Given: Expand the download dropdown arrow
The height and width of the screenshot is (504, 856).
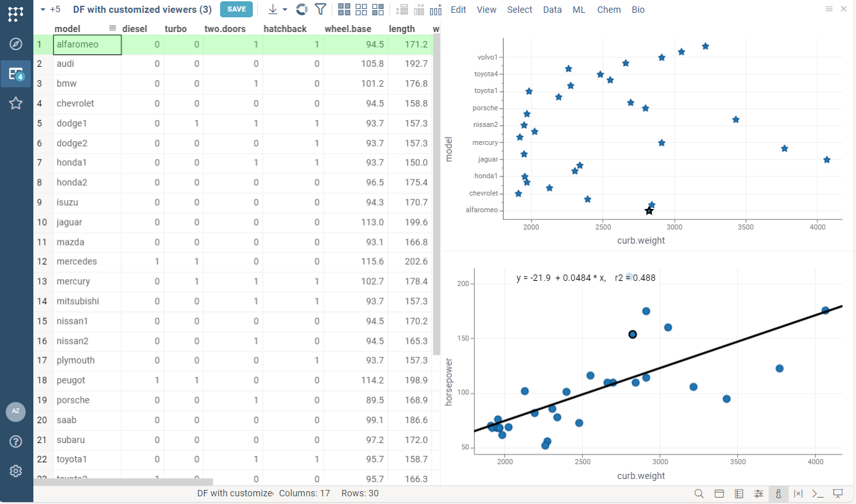Looking at the screenshot, I should pos(285,10).
